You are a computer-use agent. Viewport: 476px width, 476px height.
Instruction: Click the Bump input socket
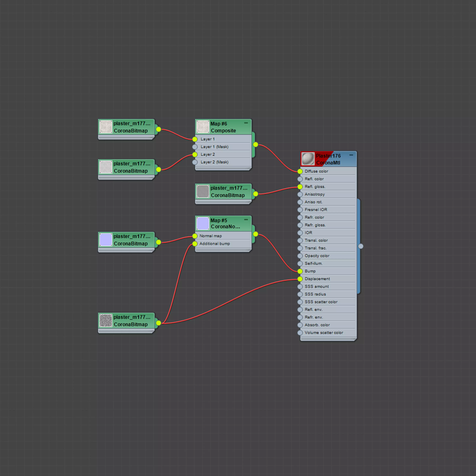pos(300,271)
